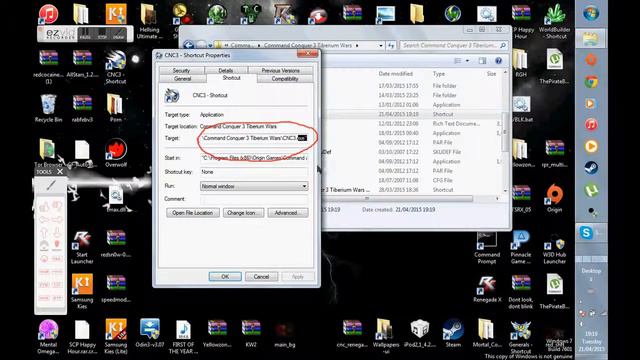Screen dimensions: 640x360
Task: Switch to the Previous Versions tab
Action: [280, 71]
